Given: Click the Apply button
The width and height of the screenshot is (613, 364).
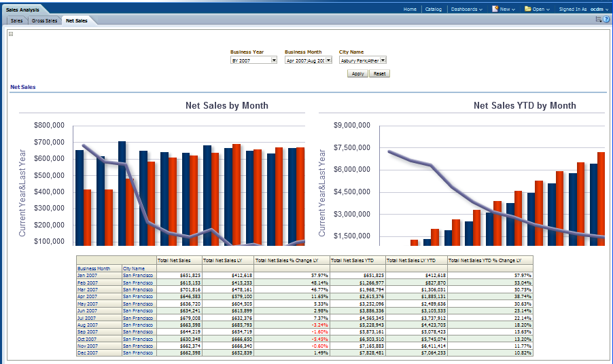Looking at the screenshot, I should click(357, 73).
